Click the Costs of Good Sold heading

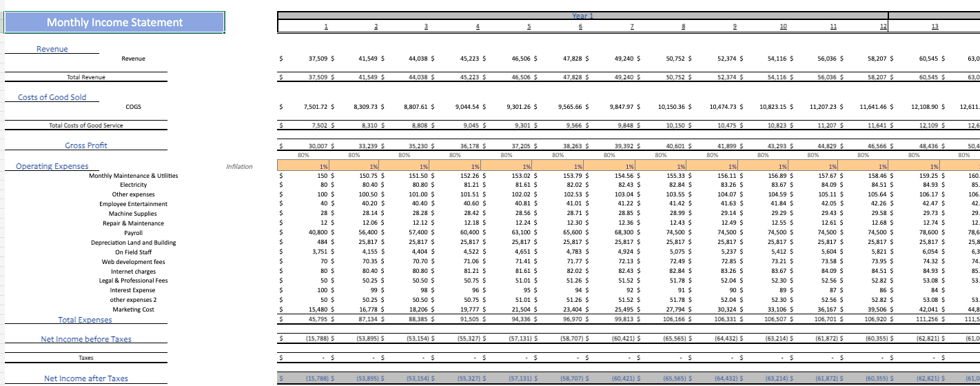[x=52, y=97]
